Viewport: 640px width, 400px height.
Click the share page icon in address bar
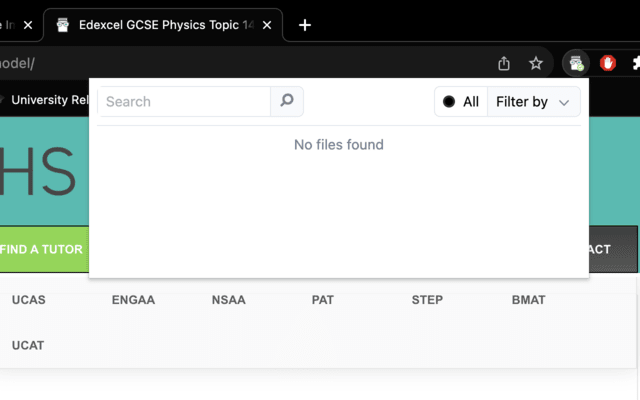pyautogui.click(x=504, y=63)
